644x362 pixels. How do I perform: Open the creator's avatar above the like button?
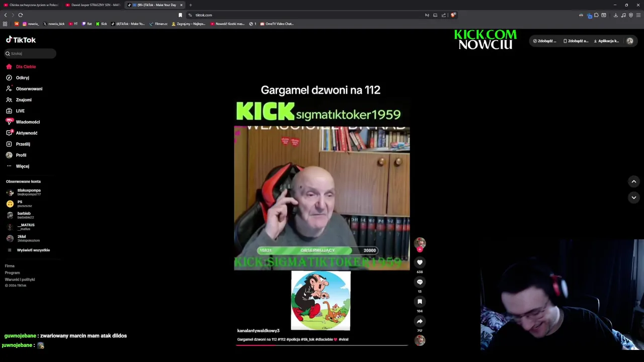(420, 243)
